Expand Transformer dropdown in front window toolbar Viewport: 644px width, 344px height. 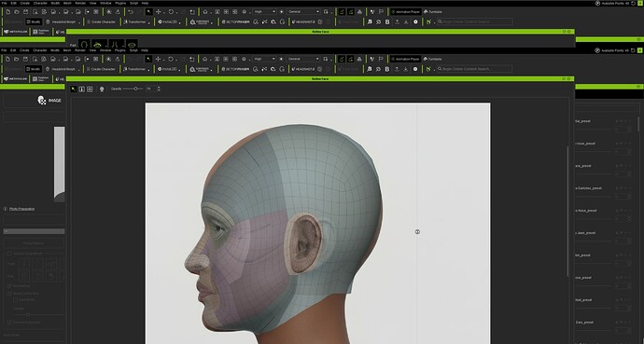pyautogui.click(x=149, y=69)
